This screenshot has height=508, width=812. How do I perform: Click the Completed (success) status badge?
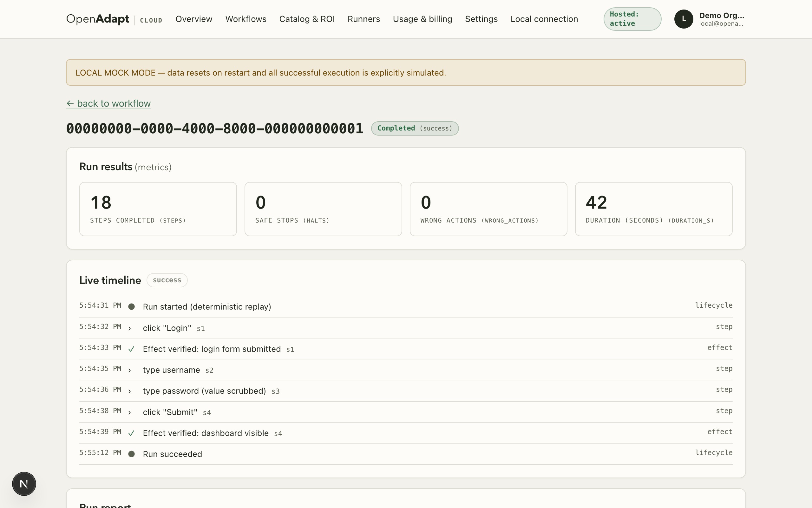(415, 128)
